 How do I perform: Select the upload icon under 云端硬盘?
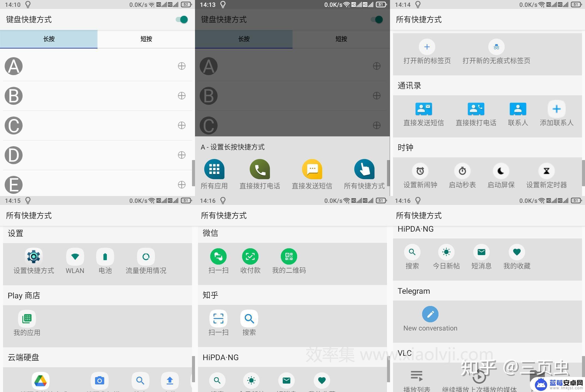(x=170, y=381)
